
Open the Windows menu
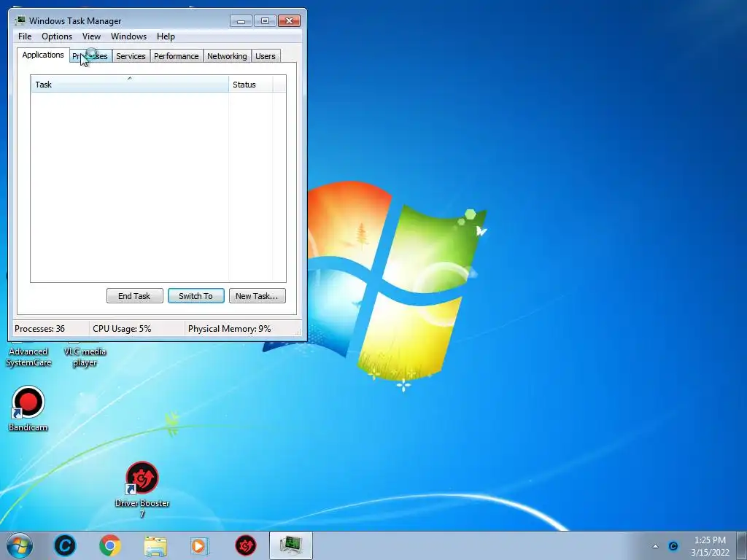pos(128,36)
